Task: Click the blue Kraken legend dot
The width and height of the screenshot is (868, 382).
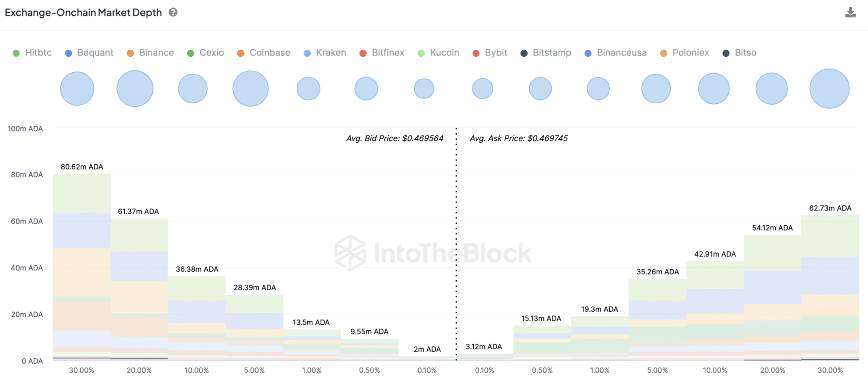Action: pos(306,53)
